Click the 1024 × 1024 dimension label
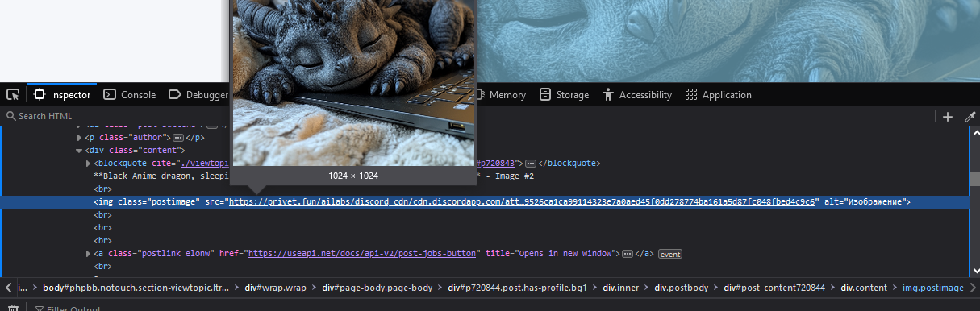This screenshot has height=311, width=980. click(x=353, y=176)
